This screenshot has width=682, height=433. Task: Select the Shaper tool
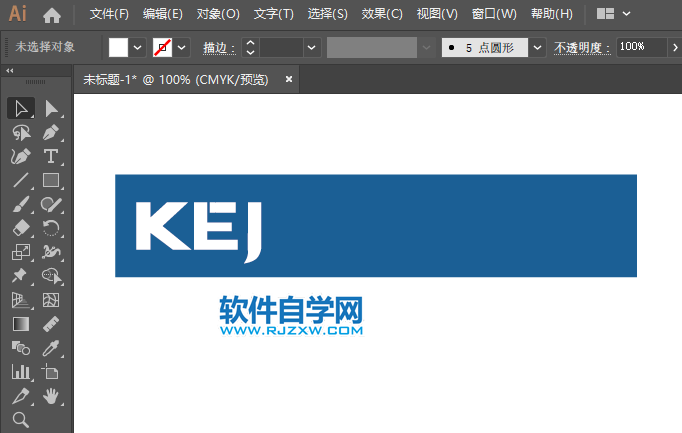click(x=51, y=204)
